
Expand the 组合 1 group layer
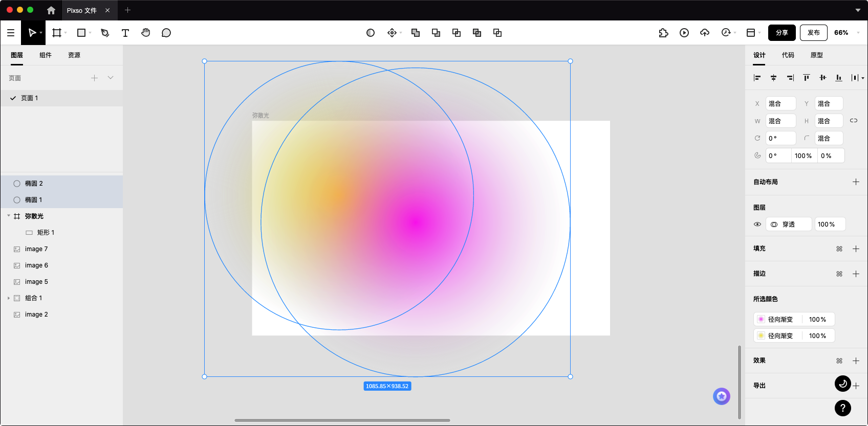pyautogui.click(x=9, y=298)
